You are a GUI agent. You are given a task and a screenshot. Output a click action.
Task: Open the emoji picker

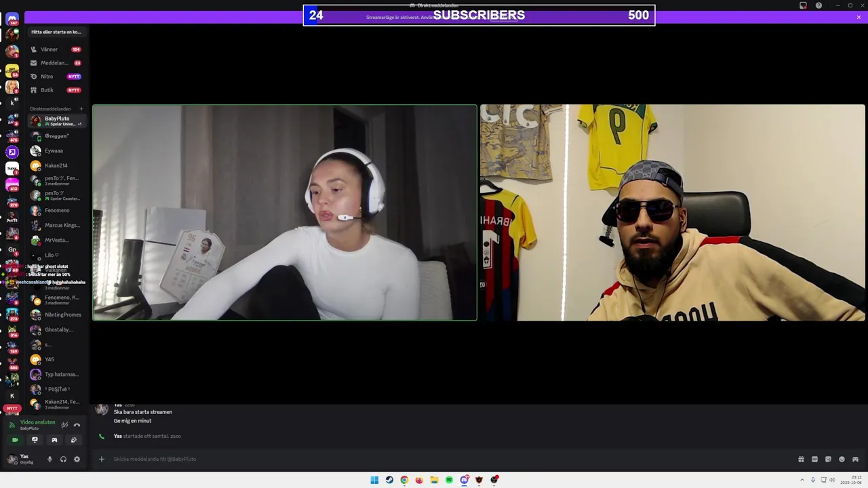(842, 459)
